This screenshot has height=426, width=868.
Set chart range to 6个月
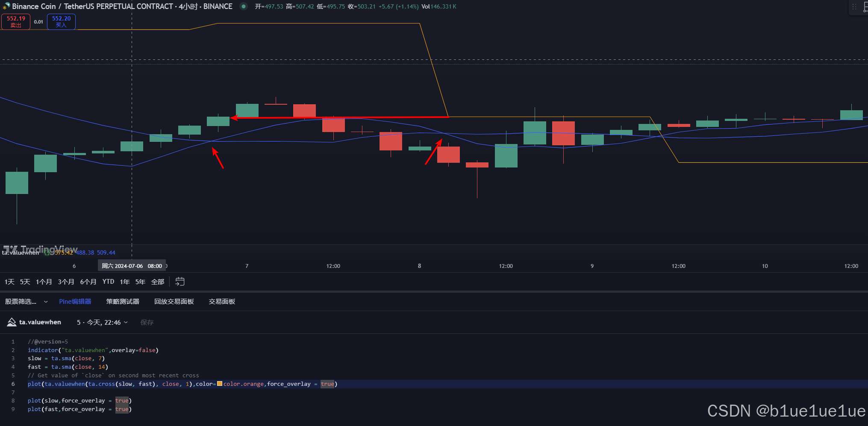88,282
